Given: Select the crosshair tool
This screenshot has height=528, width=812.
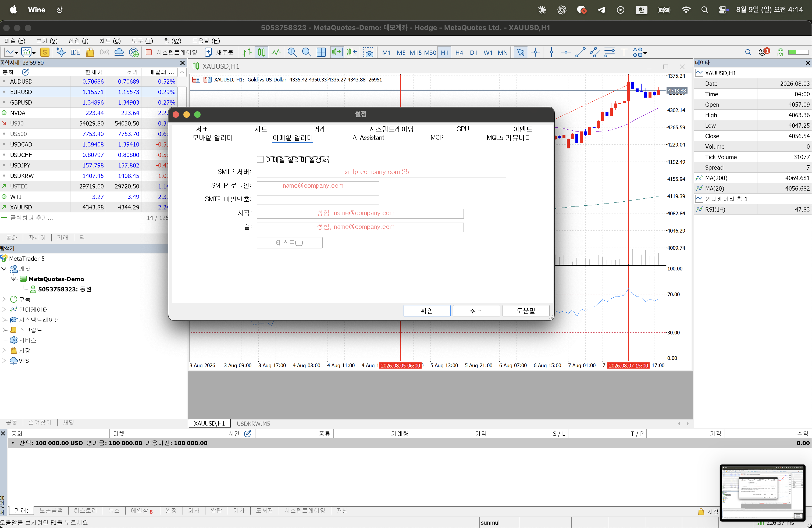Looking at the screenshot, I should tap(535, 52).
